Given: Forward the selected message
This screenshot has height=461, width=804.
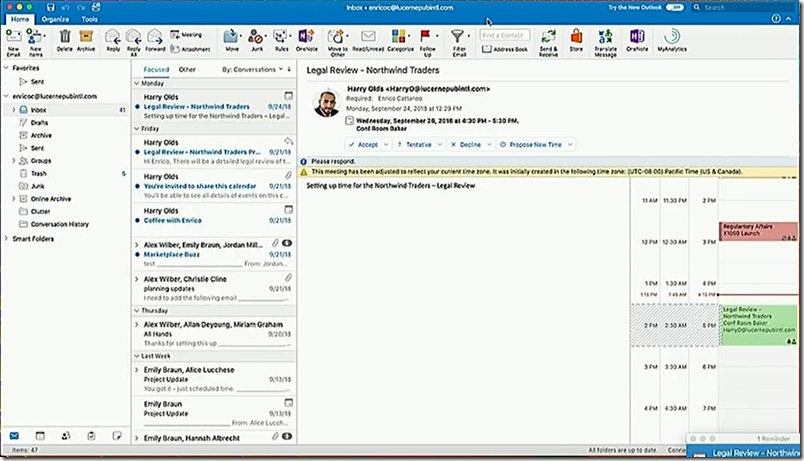Looking at the screenshot, I should (155, 41).
